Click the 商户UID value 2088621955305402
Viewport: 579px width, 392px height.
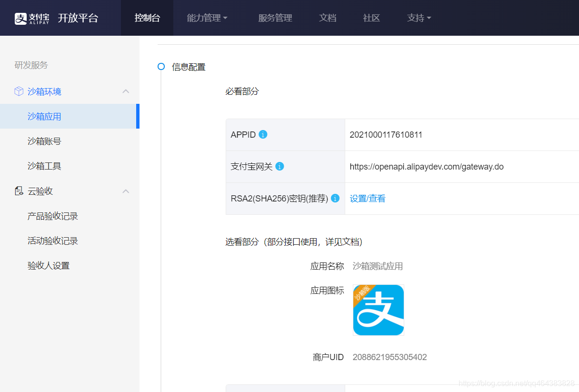(x=390, y=357)
